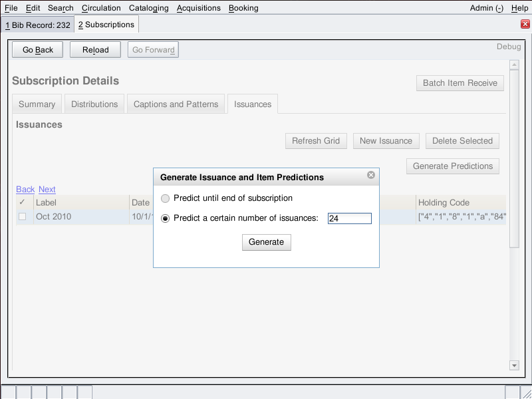The width and height of the screenshot is (532, 399).
Task: Select Predict a certain number of issuances
Action: (x=166, y=218)
